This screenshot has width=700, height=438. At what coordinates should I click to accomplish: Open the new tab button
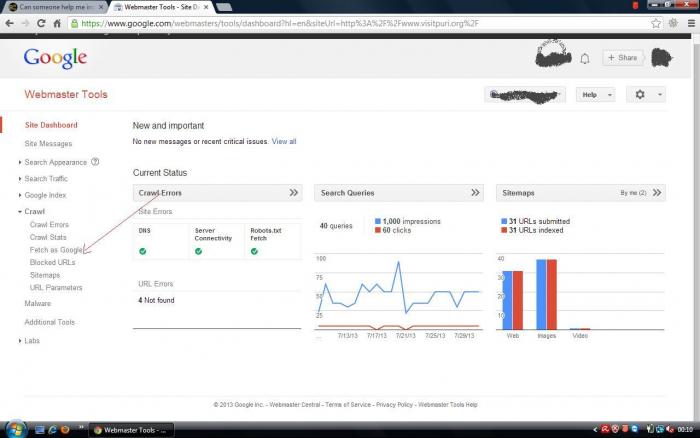224,7
